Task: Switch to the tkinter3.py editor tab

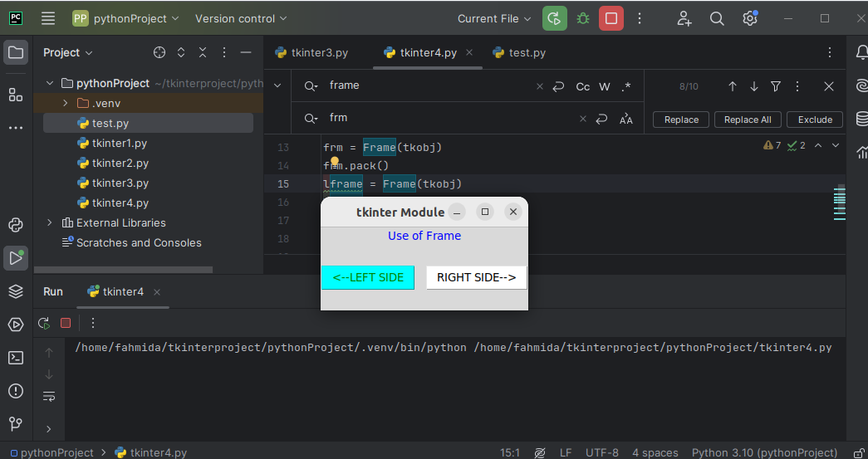Action: (312, 52)
